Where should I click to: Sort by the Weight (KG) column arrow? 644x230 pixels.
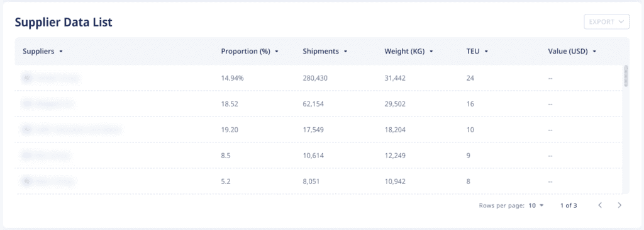tap(431, 52)
